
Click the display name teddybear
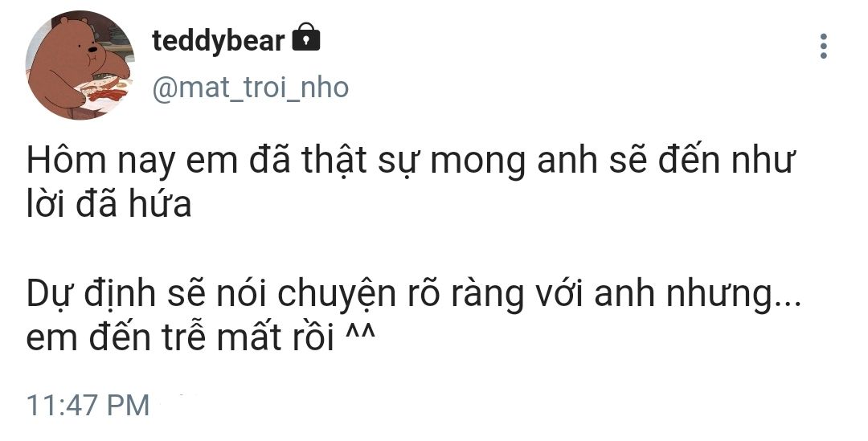pyautogui.click(x=218, y=40)
